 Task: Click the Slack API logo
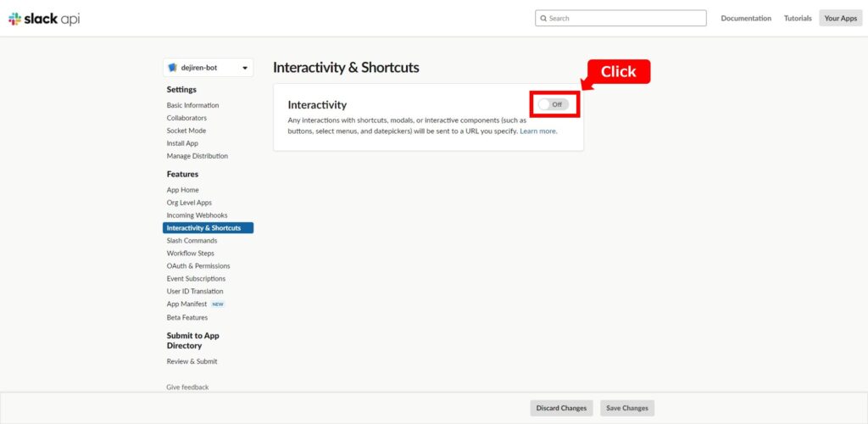tap(44, 19)
